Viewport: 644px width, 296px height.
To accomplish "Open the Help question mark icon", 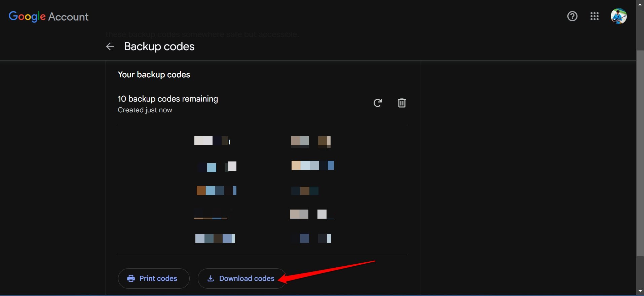I will [x=572, y=16].
